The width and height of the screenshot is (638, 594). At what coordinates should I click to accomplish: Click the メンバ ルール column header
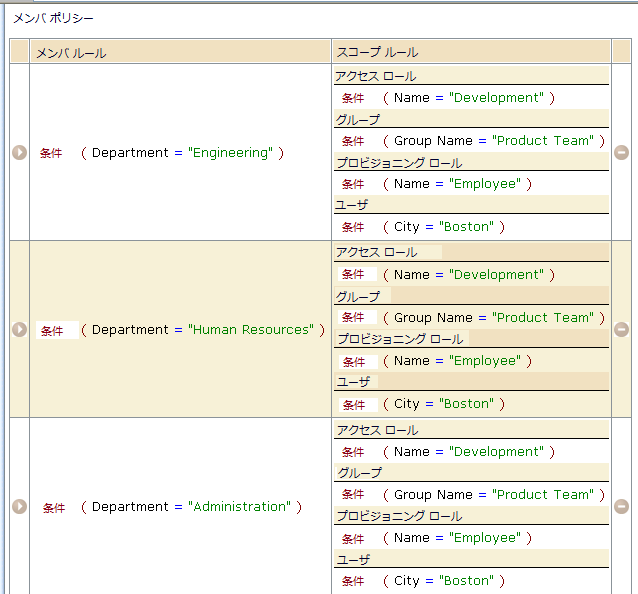click(71, 52)
